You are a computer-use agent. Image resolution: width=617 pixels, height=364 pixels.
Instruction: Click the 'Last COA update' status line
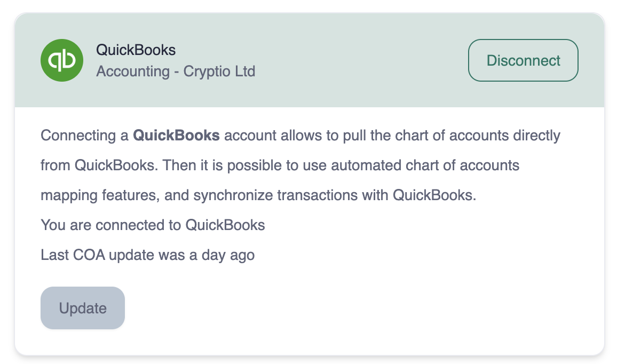pyautogui.click(x=147, y=255)
